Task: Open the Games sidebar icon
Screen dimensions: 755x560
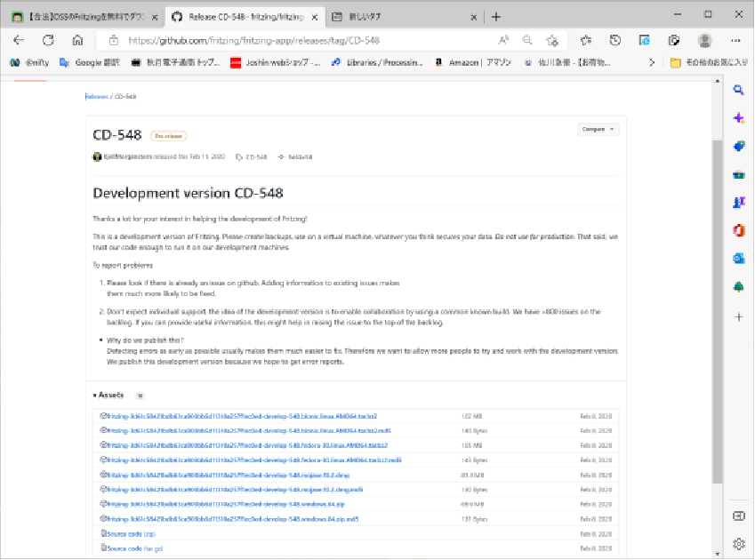Action: [x=739, y=203]
